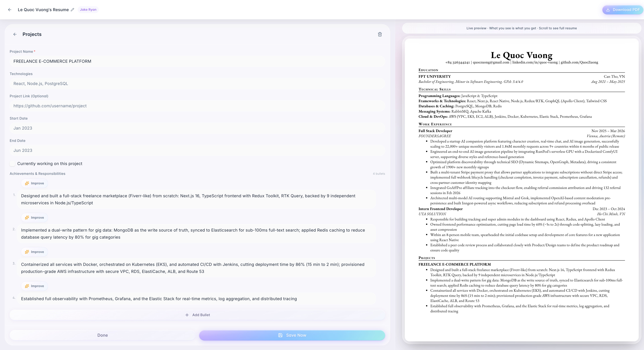Open the Start Date field showing Jan 2023
Viewport: 644px width, 350px height.
[x=197, y=128]
